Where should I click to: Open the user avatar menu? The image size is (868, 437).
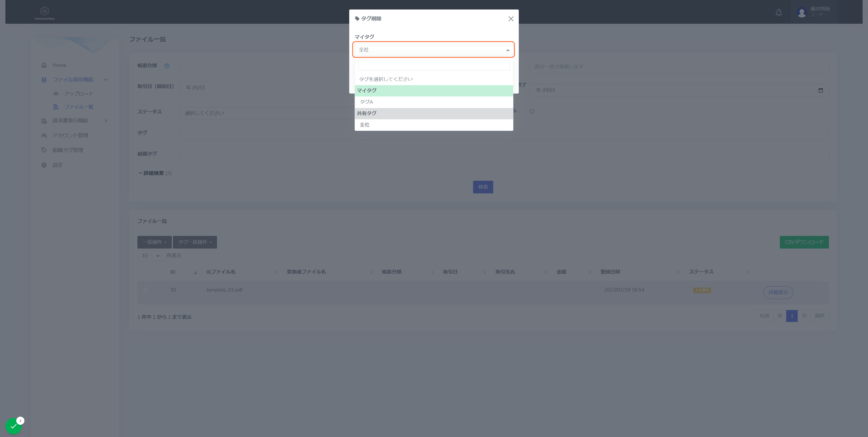802,12
